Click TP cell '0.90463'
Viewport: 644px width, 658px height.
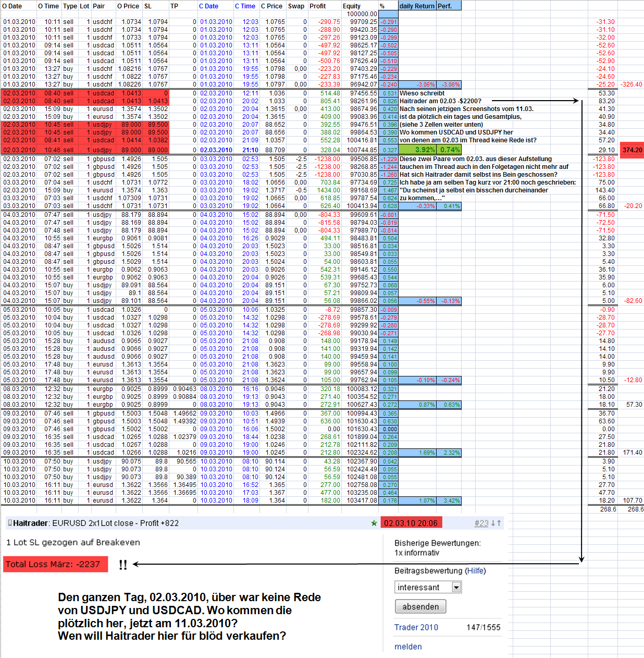click(184, 389)
